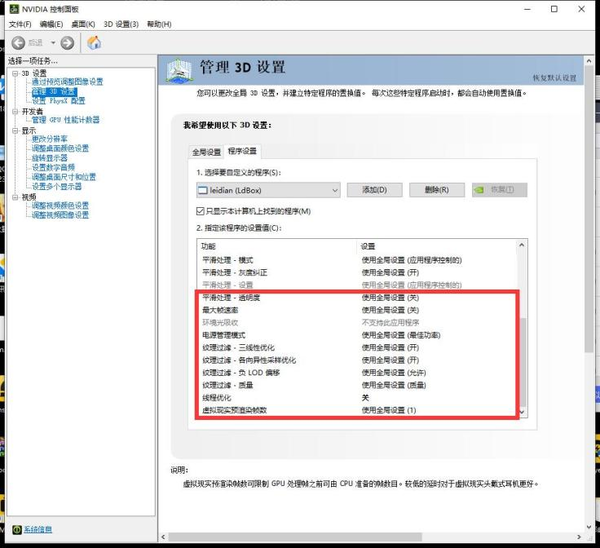Image resolution: width=600 pixels, height=548 pixels.
Task: Collapse the 视频 tree node
Action: tap(15, 197)
